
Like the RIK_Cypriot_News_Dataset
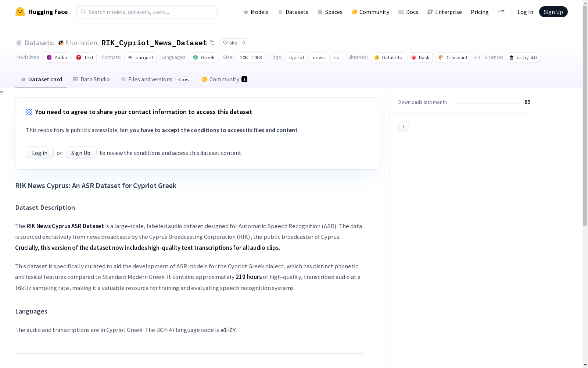coord(230,43)
